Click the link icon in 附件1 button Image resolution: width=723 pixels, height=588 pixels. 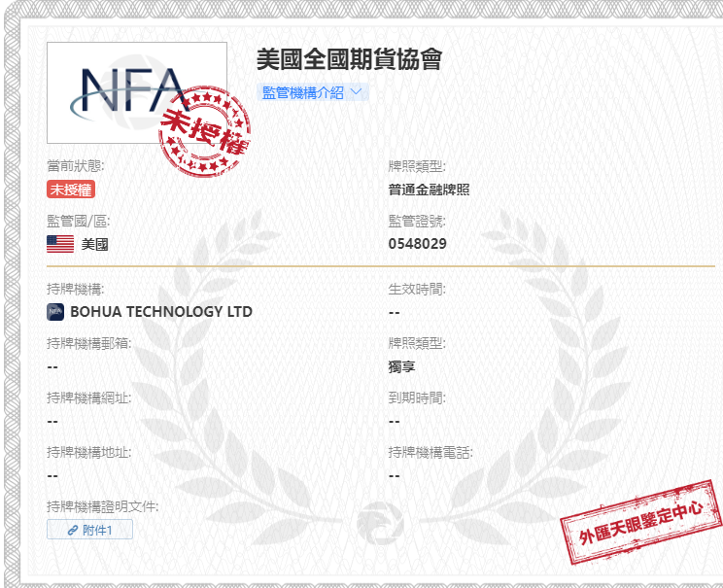point(72,530)
